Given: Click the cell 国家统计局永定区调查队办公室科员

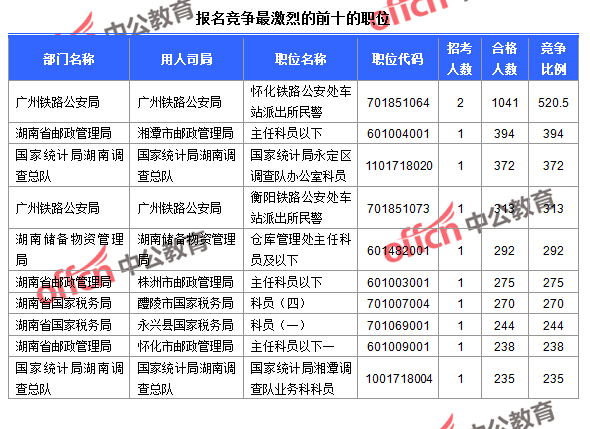Looking at the screenshot, I should pos(301,166).
